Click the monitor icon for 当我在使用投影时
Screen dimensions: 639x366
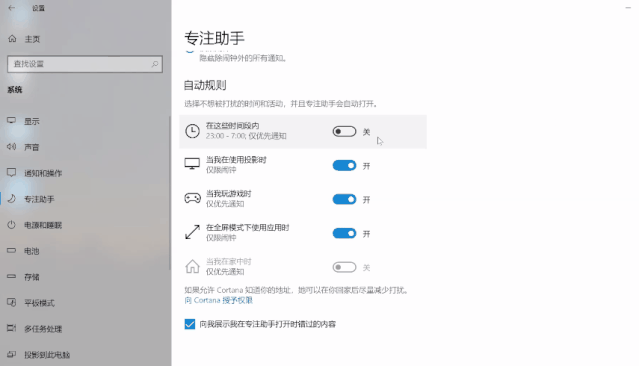click(192, 164)
